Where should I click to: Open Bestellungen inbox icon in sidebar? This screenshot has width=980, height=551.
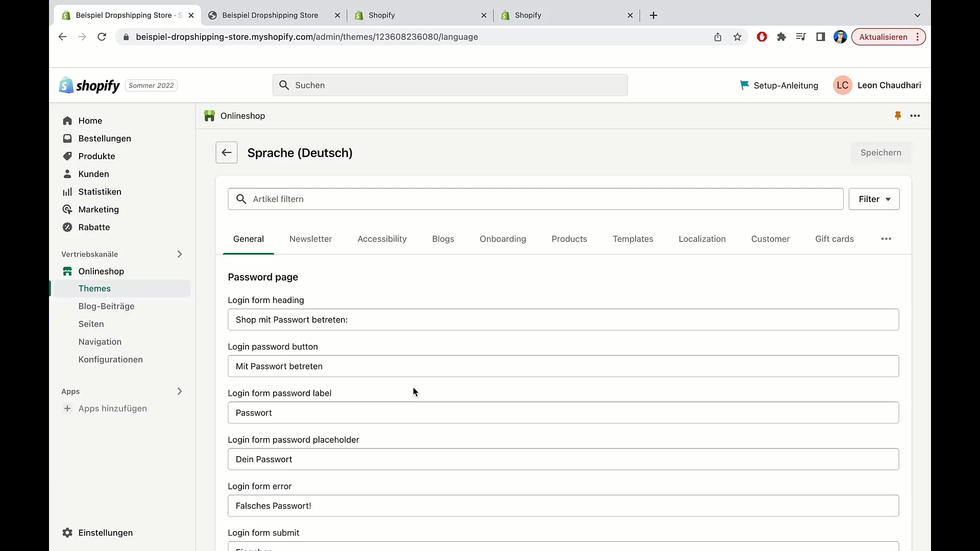(x=67, y=138)
